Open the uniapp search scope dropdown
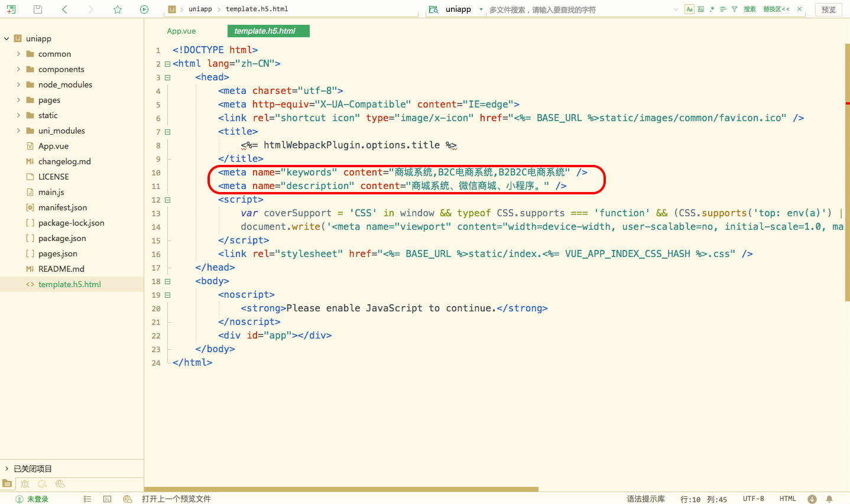Viewport: 850px width, 504px height. pyautogui.click(x=481, y=9)
